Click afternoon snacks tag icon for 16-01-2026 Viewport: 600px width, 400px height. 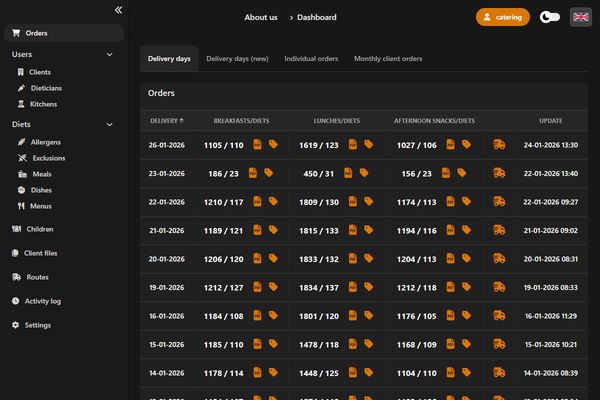463,317
